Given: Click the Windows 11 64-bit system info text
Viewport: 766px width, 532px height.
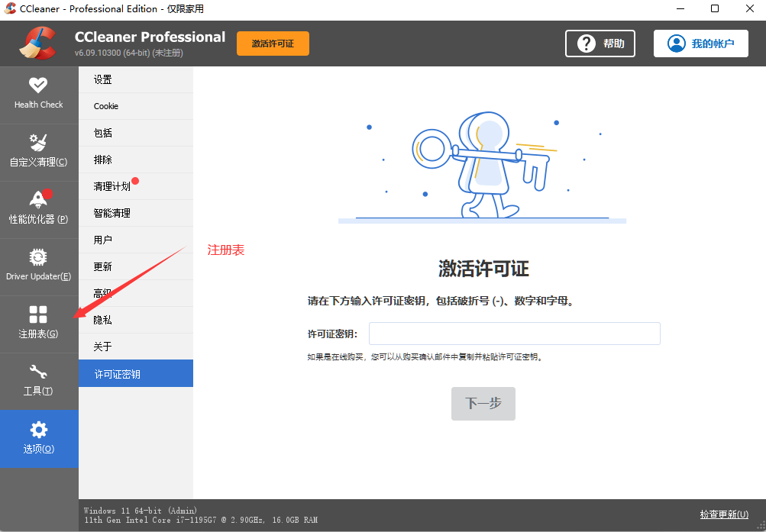Looking at the screenshot, I should click(x=141, y=511).
